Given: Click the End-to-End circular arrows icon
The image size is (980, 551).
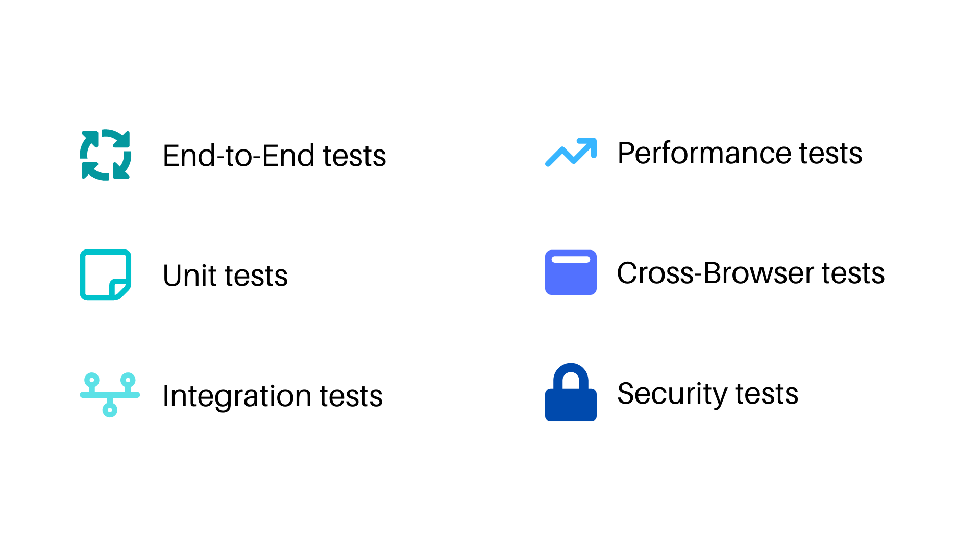Looking at the screenshot, I should click(106, 155).
